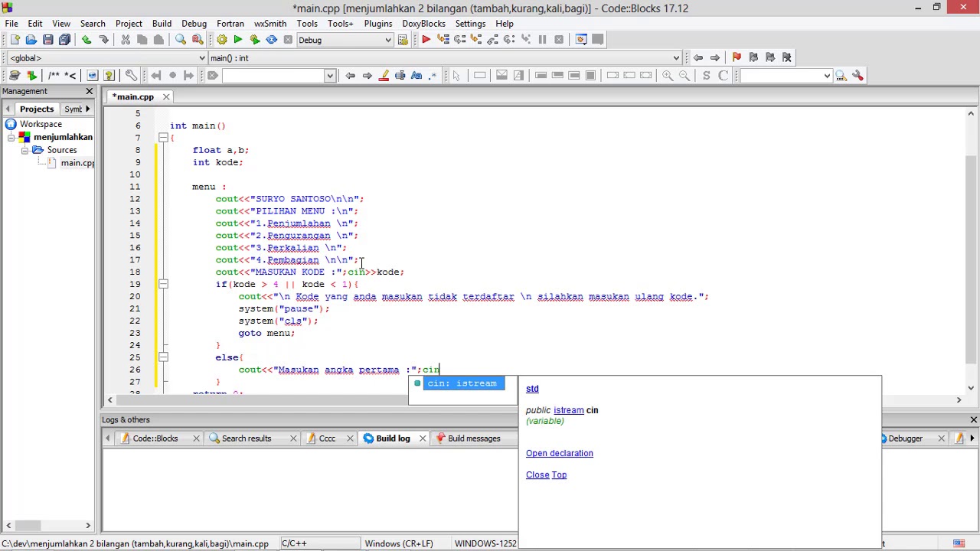Click the Build and run icon

tap(255, 40)
